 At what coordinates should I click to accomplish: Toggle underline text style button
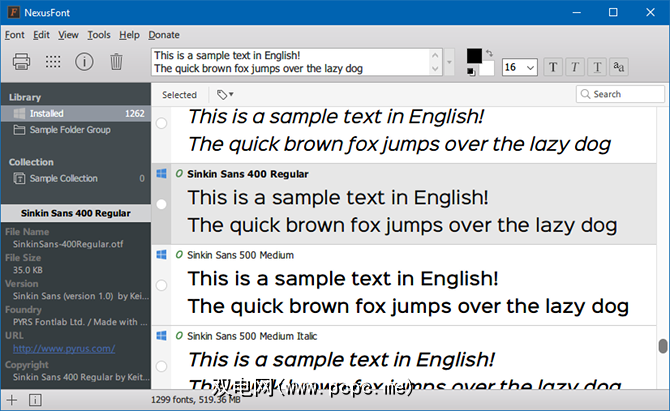pyautogui.click(x=598, y=66)
